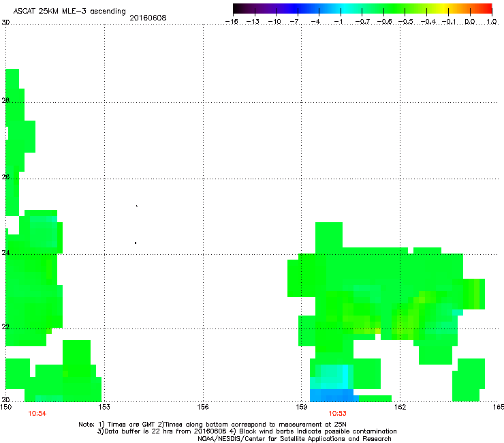Click the "ASCAT 25KM MLE-3 ascending" title

pyautogui.click(x=69, y=11)
